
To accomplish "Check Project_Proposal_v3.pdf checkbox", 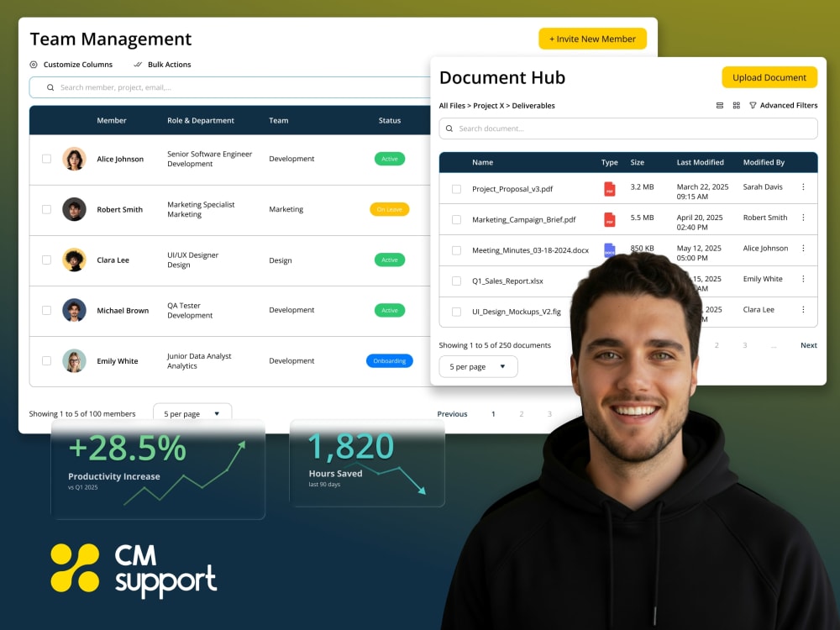I will pos(456,189).
